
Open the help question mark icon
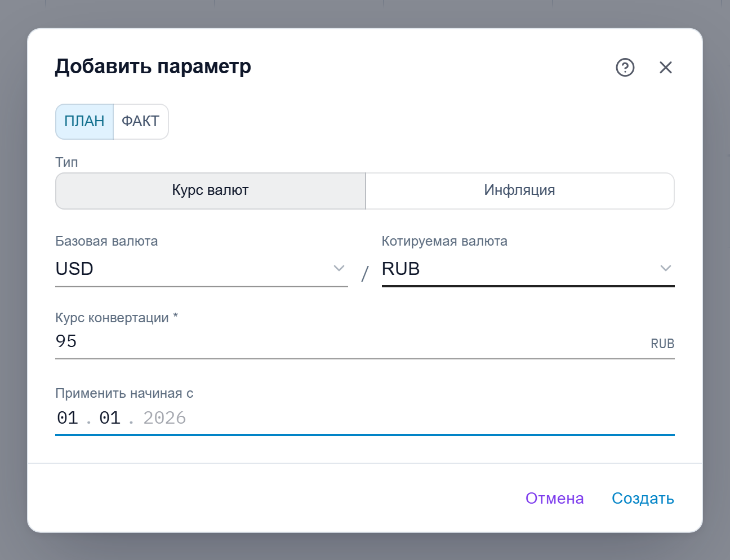[625, 68]
